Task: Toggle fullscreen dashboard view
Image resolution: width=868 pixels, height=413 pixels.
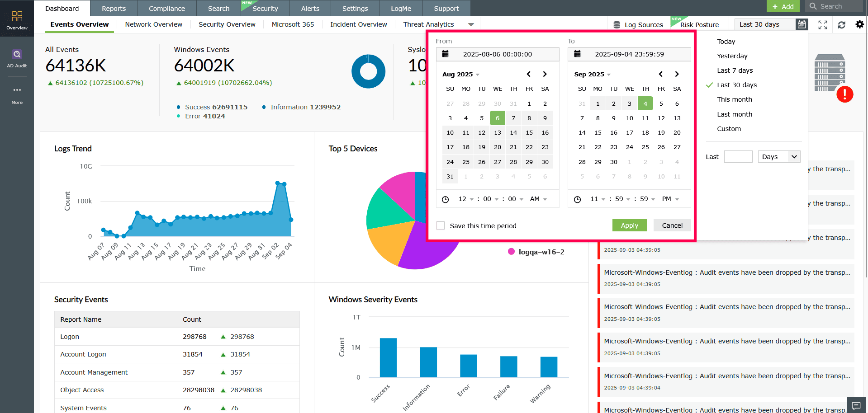Action: tap(822, 25)
